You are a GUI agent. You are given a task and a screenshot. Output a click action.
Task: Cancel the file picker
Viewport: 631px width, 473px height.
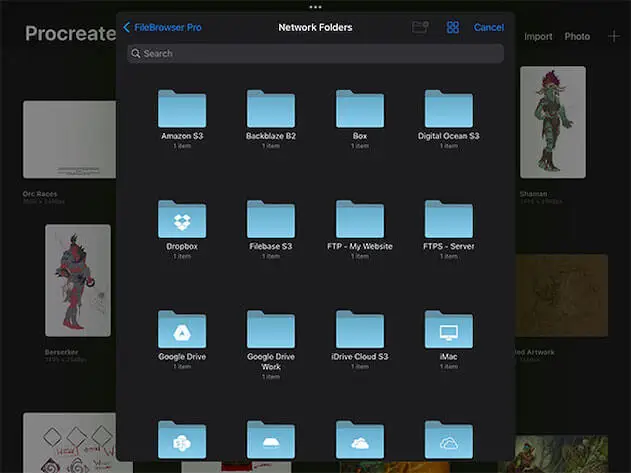click(489, 27)
